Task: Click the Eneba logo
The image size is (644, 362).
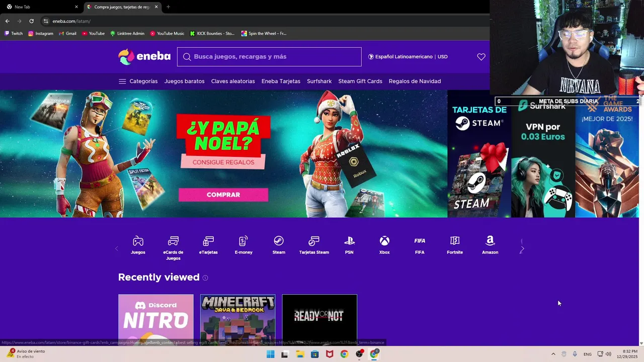Action: pos(144,57)
